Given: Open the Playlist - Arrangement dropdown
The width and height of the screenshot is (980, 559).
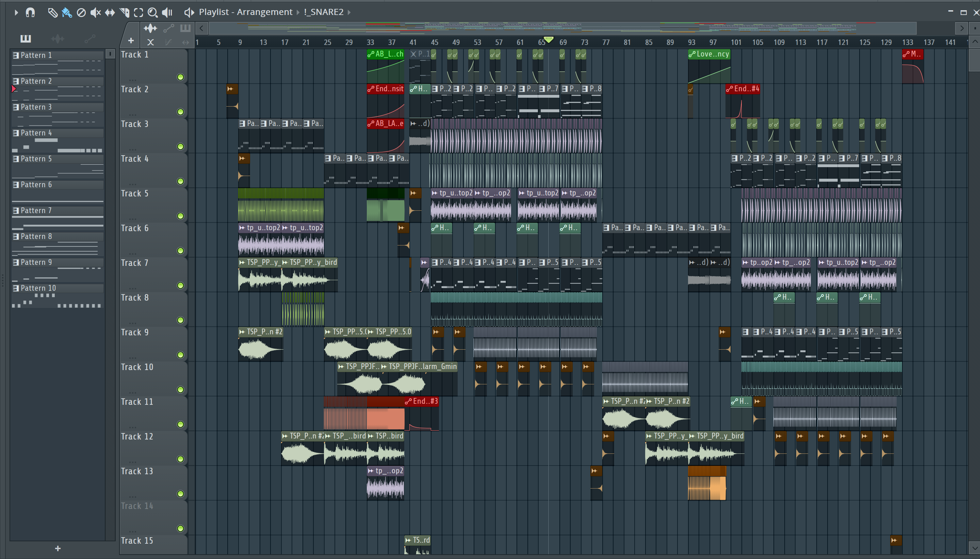Looking at the screenshot, I should pyautogui.click(x=246, y=12).
